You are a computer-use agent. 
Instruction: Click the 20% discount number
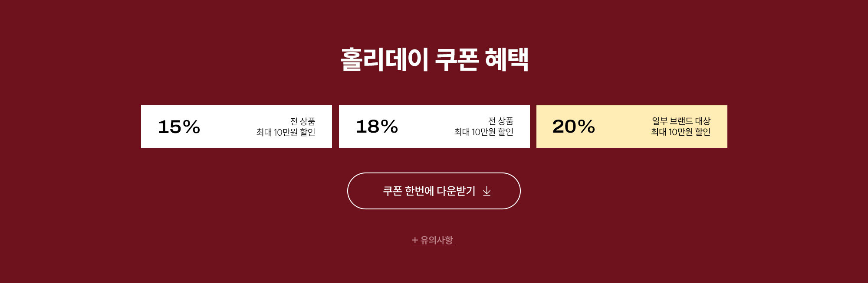click(x=573, y=127)
